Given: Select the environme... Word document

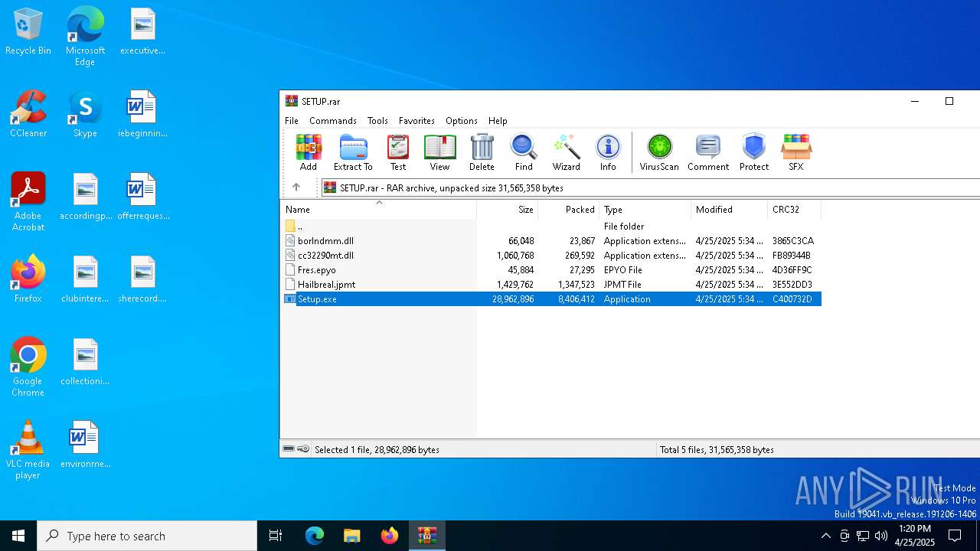Looking at the screenshot, I should point(85,445).
